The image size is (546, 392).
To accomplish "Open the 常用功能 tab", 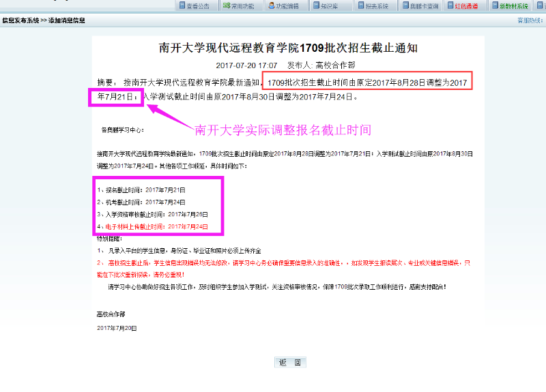I will (239, 6).
